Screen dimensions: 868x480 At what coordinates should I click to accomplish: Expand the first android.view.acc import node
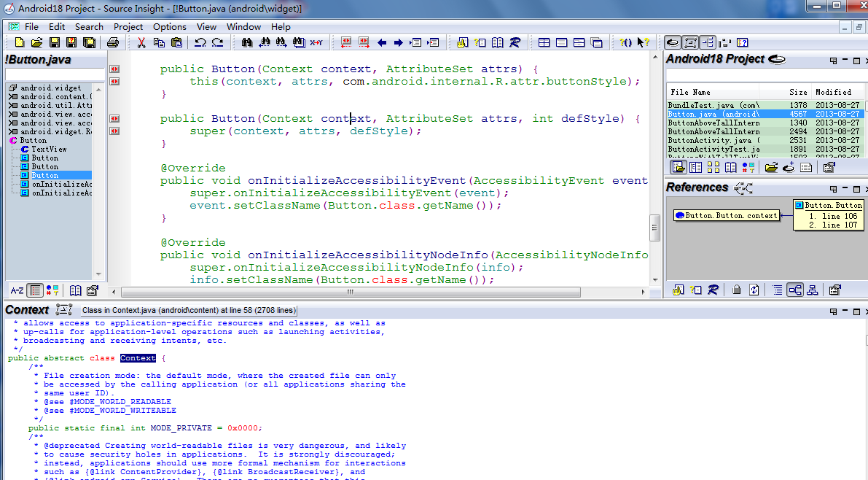click(x=12, y=115)
